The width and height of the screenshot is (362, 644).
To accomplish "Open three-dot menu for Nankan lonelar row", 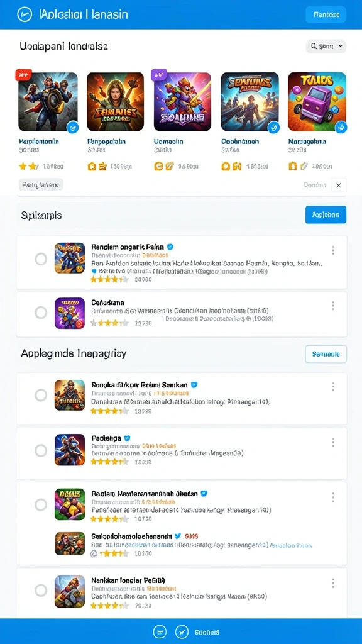I will [x=333, y=583].
